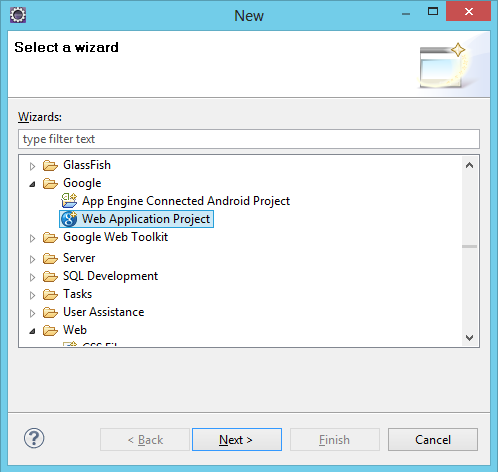Collapse the Web tree node

(x=32, y=331)
